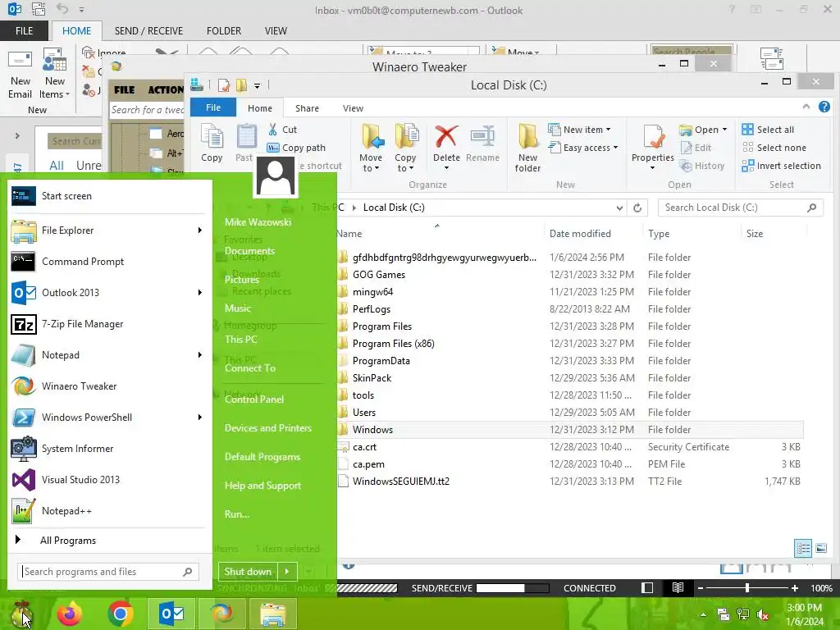Expand Notepad jump list arrow
This screenshot has height=630, width=840.
point(200,354)
